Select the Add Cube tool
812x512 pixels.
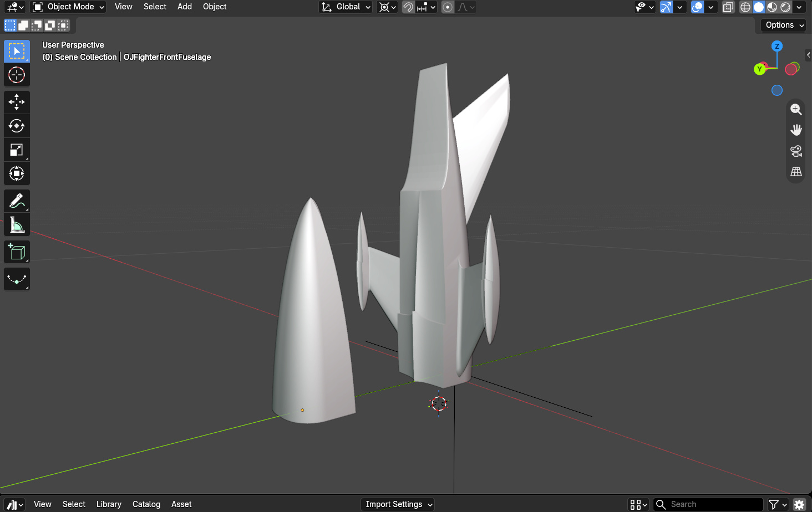tap(17, 252)
